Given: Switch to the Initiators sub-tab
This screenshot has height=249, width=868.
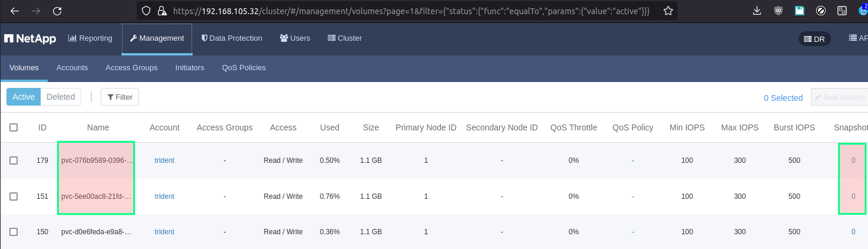Looking at the screenshot, I should pos(190,68).
